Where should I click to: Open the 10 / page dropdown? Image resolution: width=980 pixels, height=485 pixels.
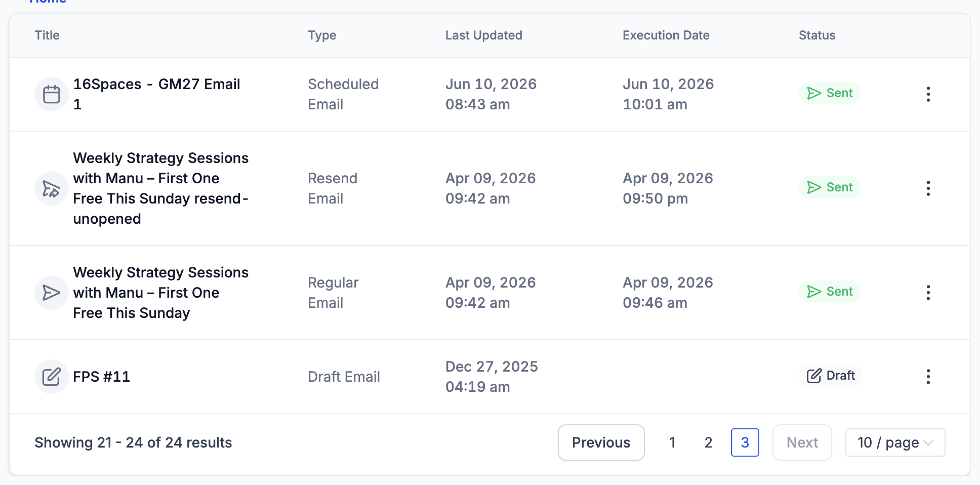click(x=895, y=442)
